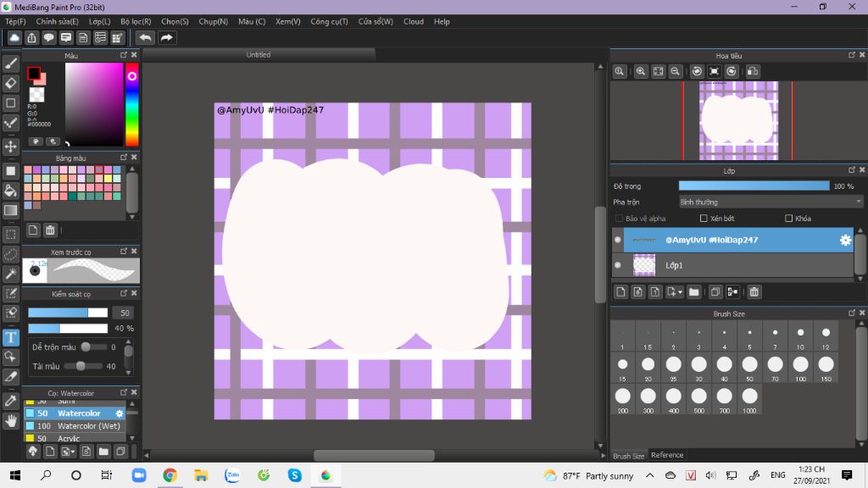The height and width of the screenshot is (488, 868).
Task: Tick the Khóa lock checkbox
Action: click(x=788, y=219)
